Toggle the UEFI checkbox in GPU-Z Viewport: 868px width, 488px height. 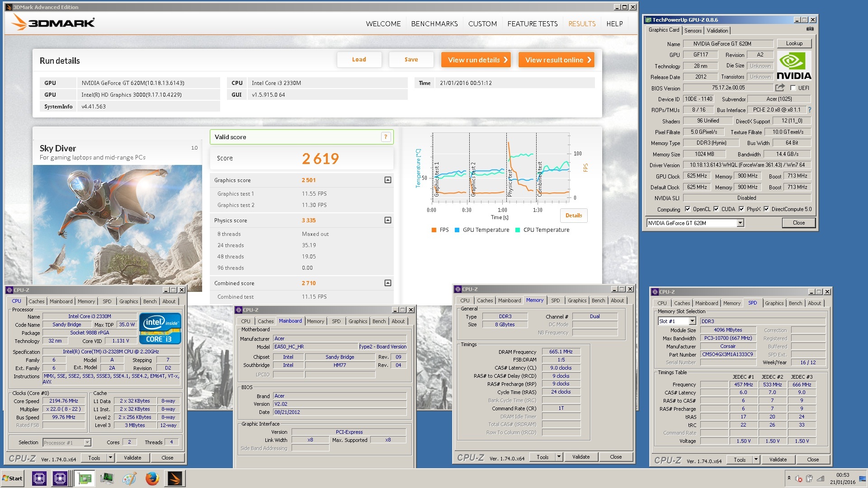click(x=793, y=88)
